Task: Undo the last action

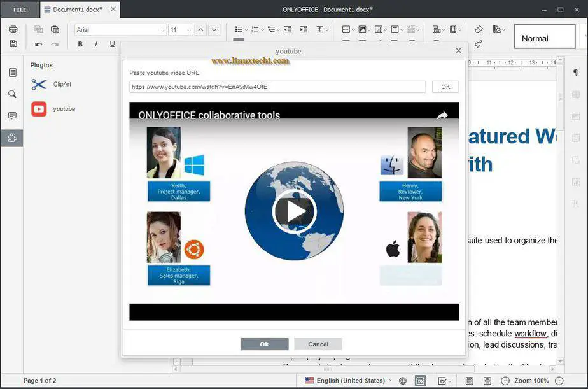Action: click(x=38, y=45)
